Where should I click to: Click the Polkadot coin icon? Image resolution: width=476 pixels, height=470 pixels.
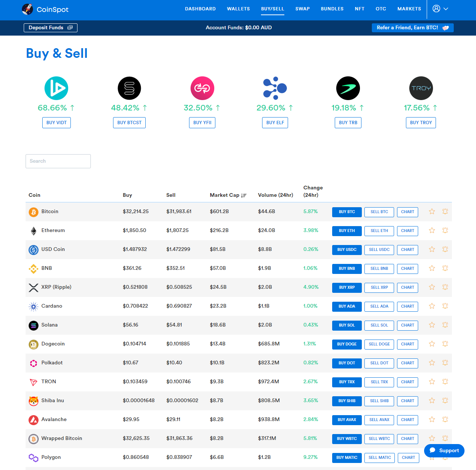click(x=33, y=363)
